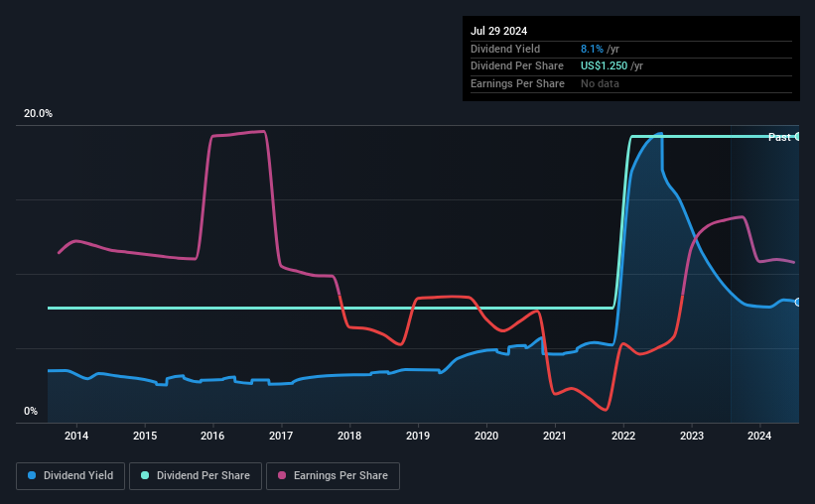Click the 'Jul 29 2024' tooltip date
815x504 pixels.
point(498,31)
